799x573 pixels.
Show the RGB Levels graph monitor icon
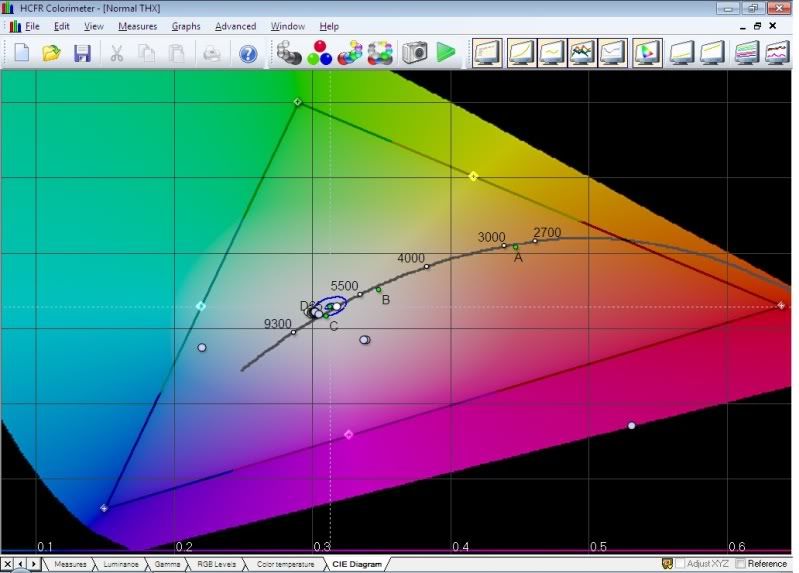point(582,53)
